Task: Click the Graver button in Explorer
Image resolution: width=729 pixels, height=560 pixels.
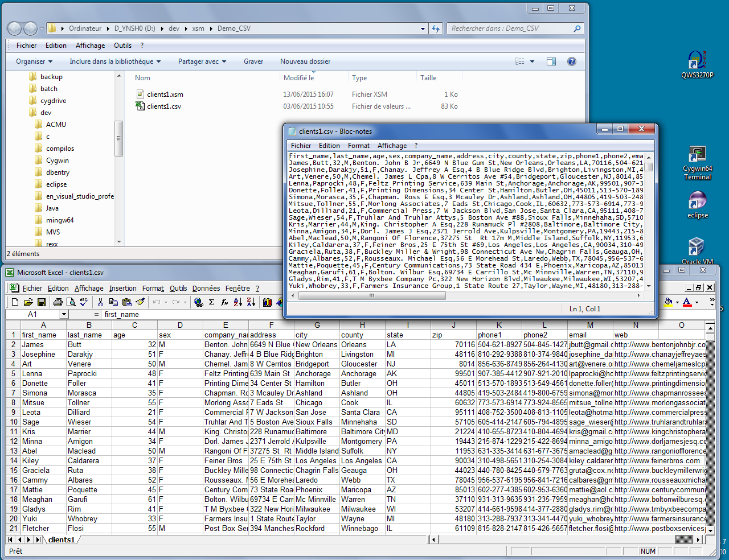Action: (253, 61)
